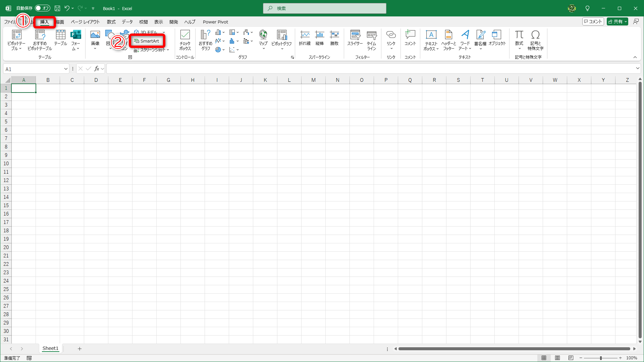Click the SmartArt button
The image size is (644, 362).
(147, 41)
